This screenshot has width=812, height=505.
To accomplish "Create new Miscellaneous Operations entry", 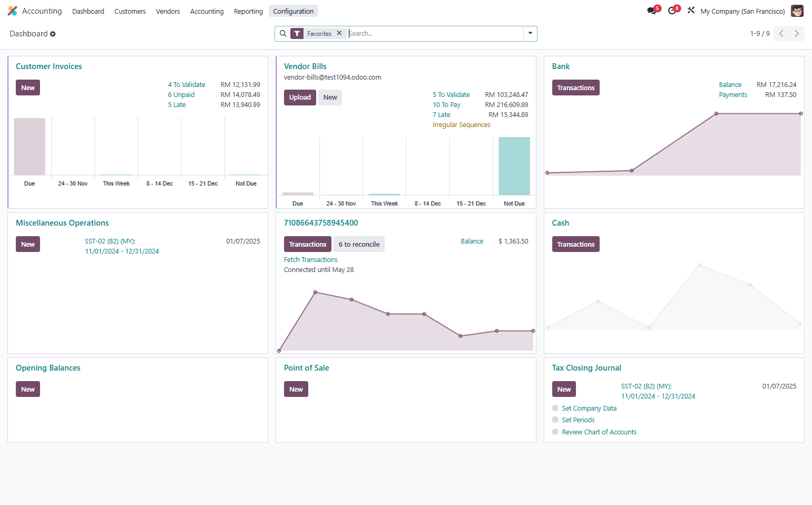I will pos(28,244).
